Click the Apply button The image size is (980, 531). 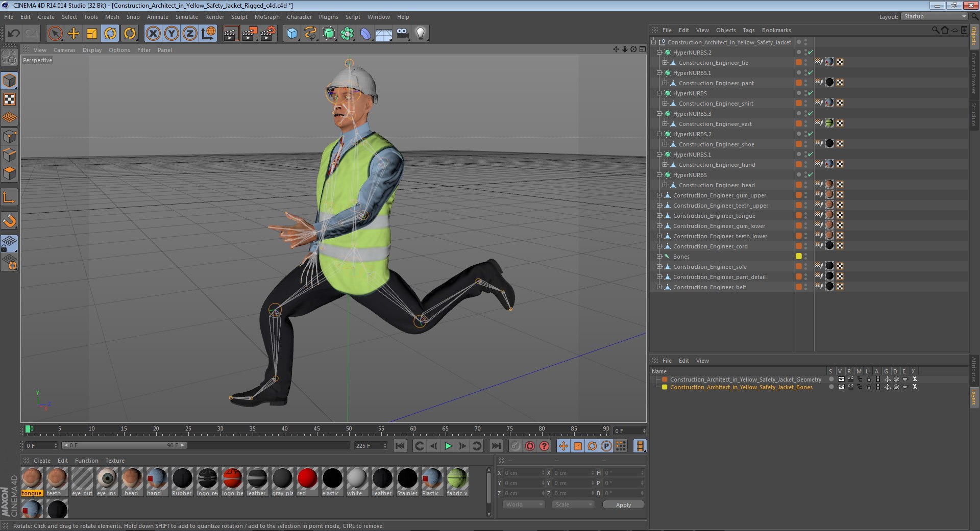coord(623,504)
